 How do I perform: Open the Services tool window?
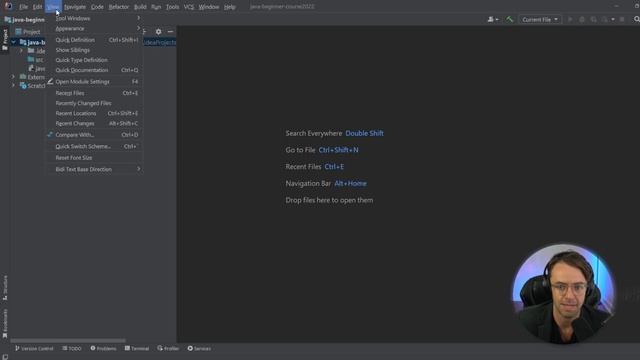coord(199,349)
